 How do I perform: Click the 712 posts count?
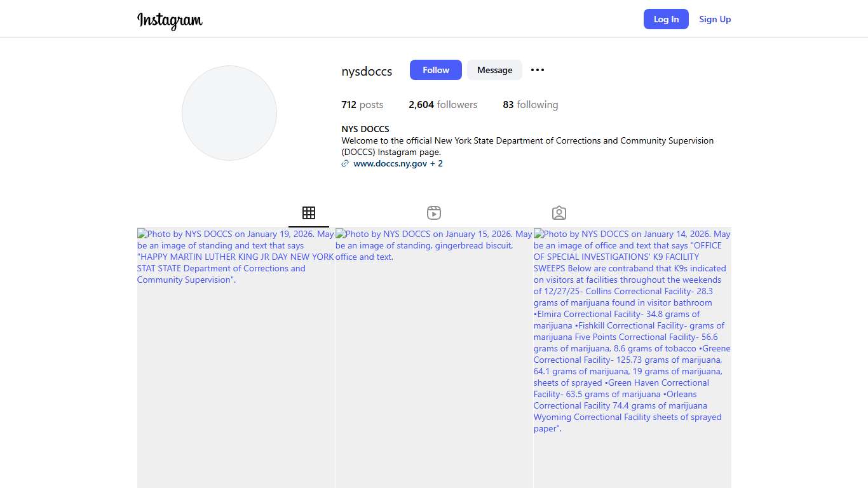(x=362, y=105)
